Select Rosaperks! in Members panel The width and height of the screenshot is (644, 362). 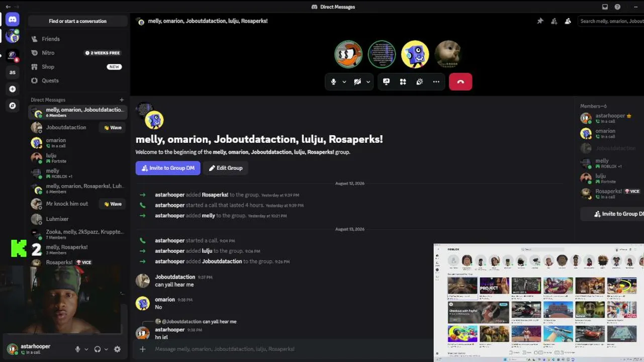tap(611, 194)
